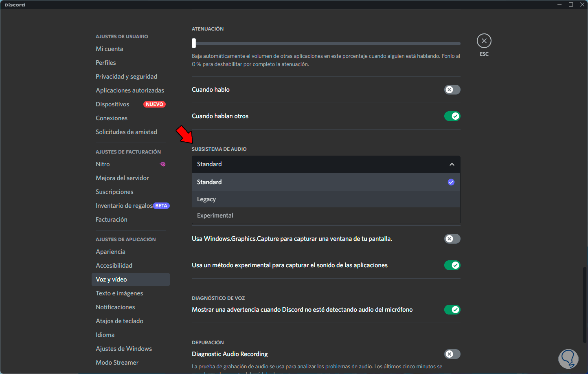Click the NUEVO badge beside Dispositivos
The height and width of the screenshot is (374, 588).
(x=154, y=104)
